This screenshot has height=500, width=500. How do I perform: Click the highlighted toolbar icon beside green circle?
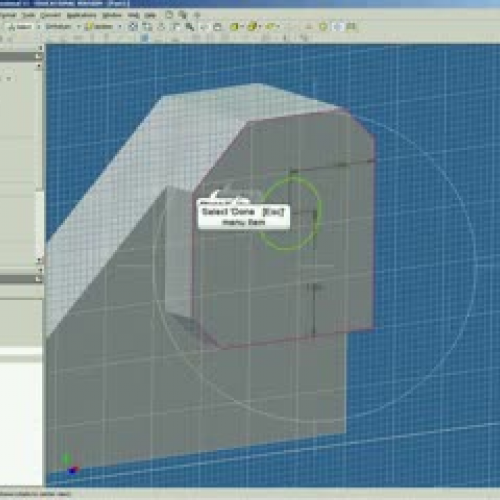[338, 26]
